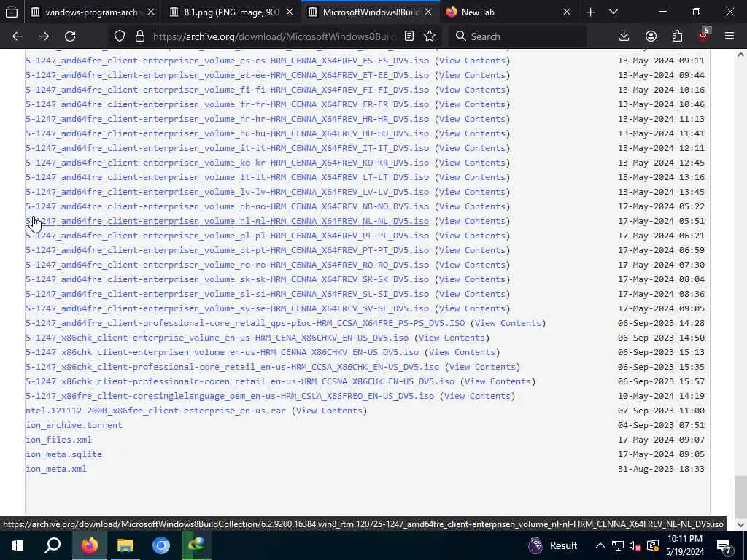Open the ion_files.xml link
Screen dimensions: 747x560
tap(58, 440)
